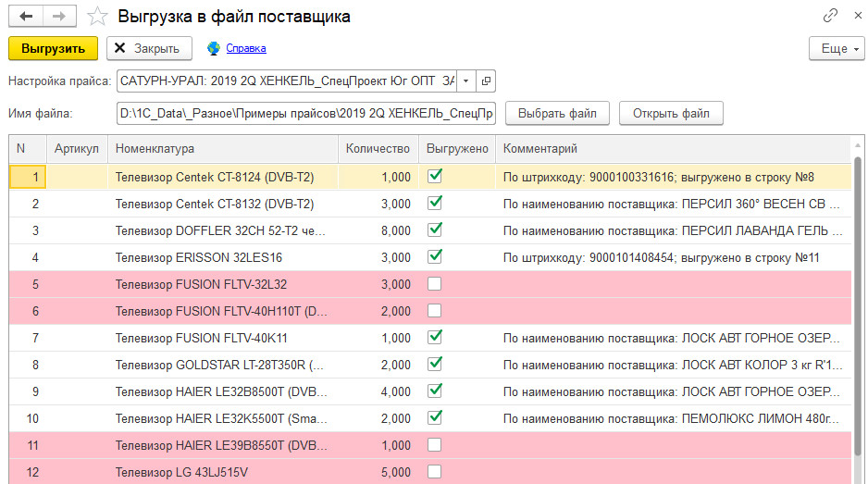Screen dimensions: 868x484
Task: Select Телевизор HAIER LE32B8500T cell
Action: click(x=223, y=391)
